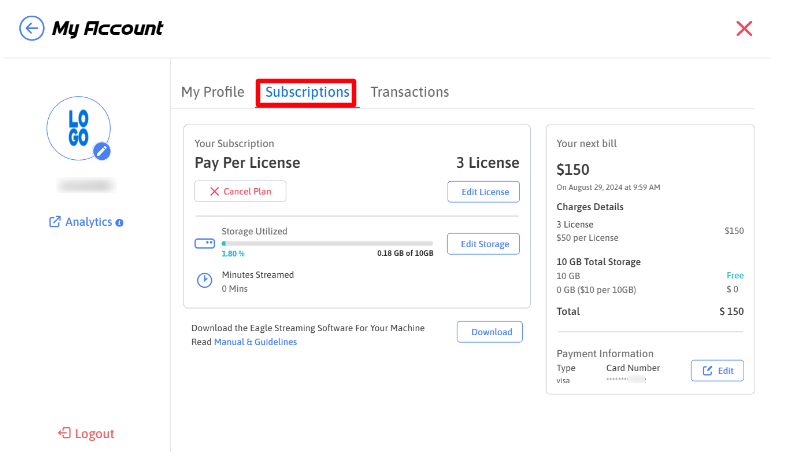The height and width of the screenshot is (461, 789).
Task: Click the Logout door icon
Action: [x=64, y=434]
